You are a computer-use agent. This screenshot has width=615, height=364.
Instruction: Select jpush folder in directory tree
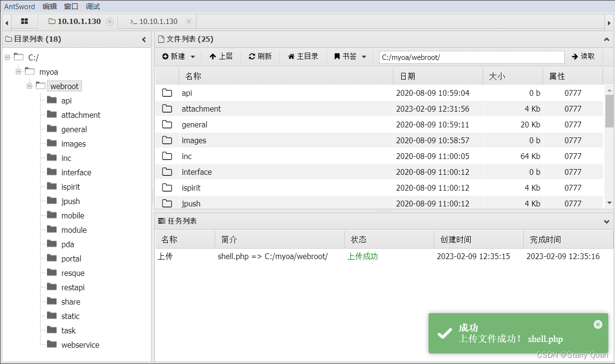point(70,201)
